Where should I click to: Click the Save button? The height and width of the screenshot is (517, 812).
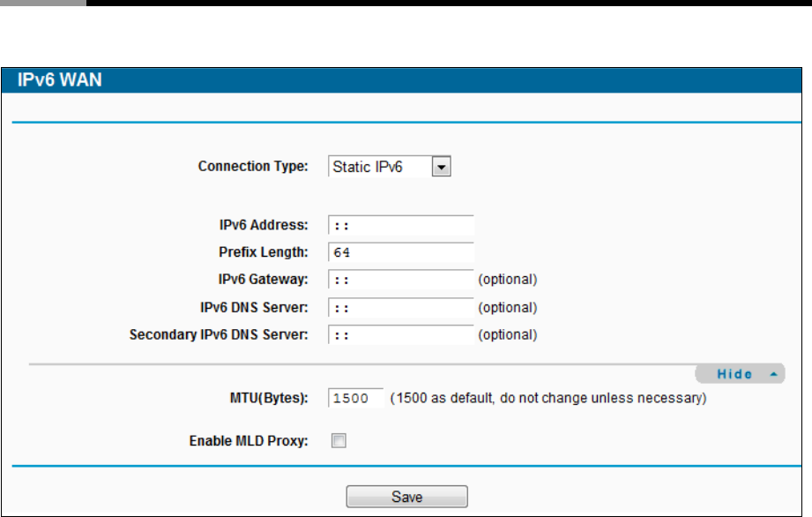pyautogui.click(x=407, y=497)
